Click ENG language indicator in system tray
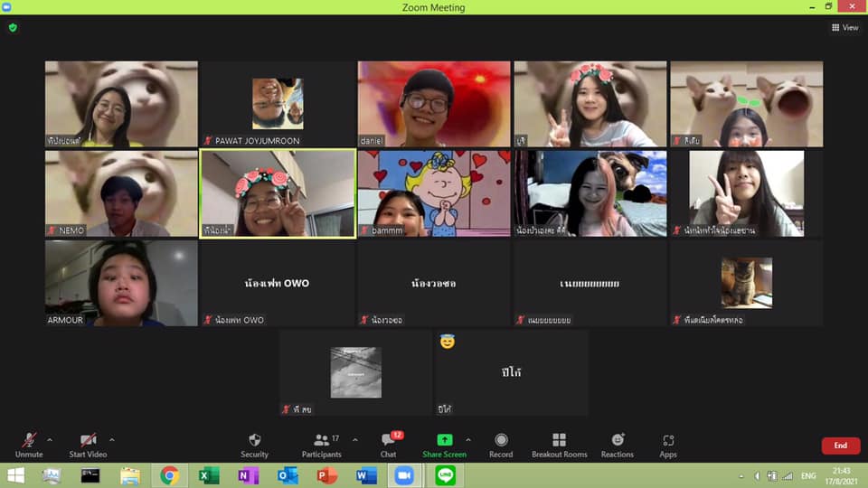Viewport: 868px width, 488px height. (x=808, y=475)
